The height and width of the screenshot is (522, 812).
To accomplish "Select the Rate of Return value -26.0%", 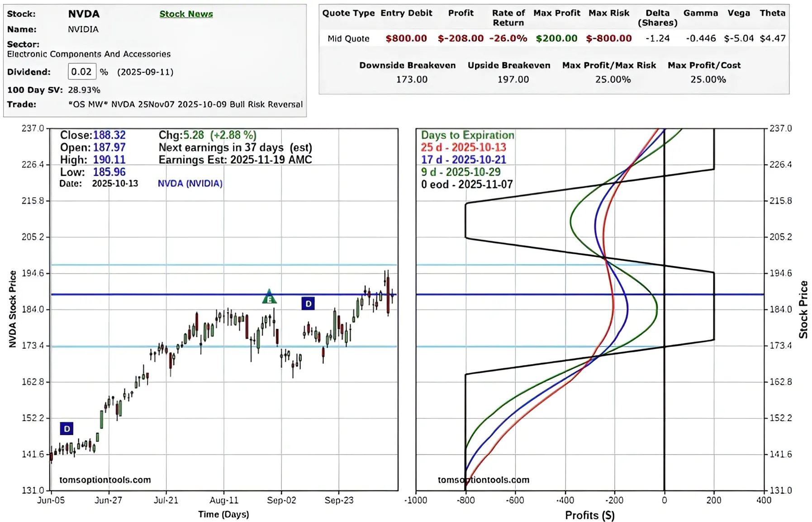I will 508,38.
